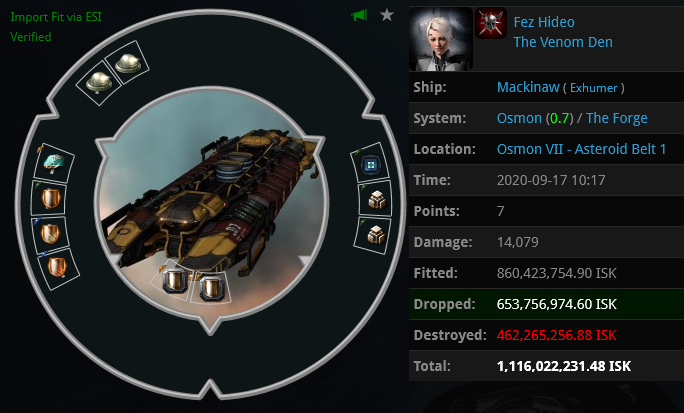Click the pilot character portrait
Viewport: 684px width, 413px height.
coord(441,39)
